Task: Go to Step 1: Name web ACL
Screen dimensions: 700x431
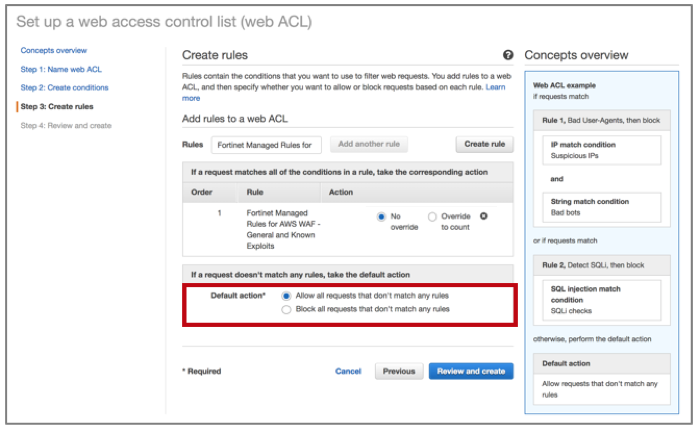Action: click(60, 69)
